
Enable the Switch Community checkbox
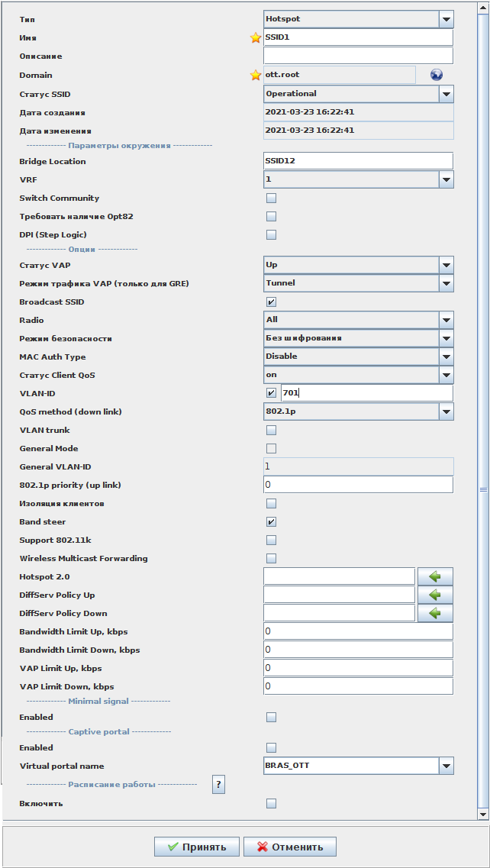(x=271, y=198)
